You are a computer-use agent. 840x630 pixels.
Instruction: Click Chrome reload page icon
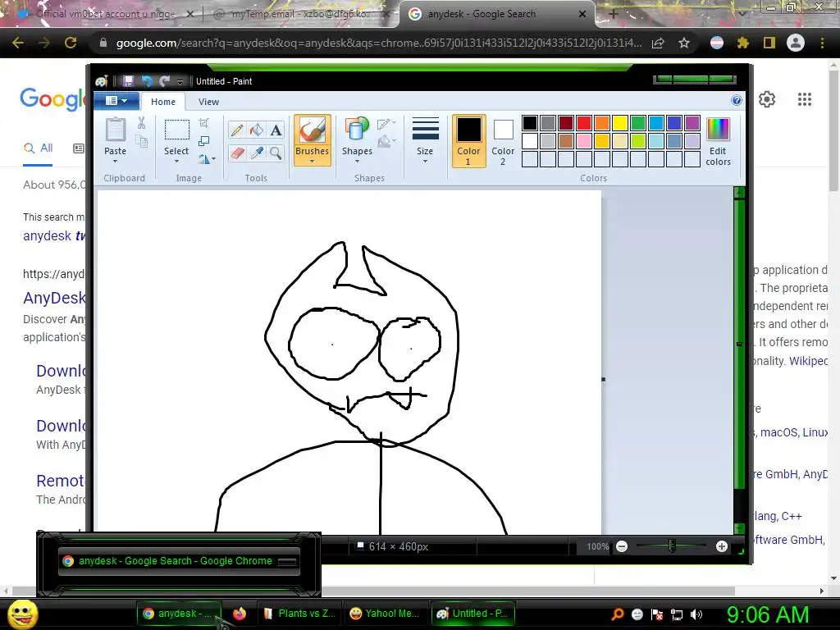tap(71, 43)
